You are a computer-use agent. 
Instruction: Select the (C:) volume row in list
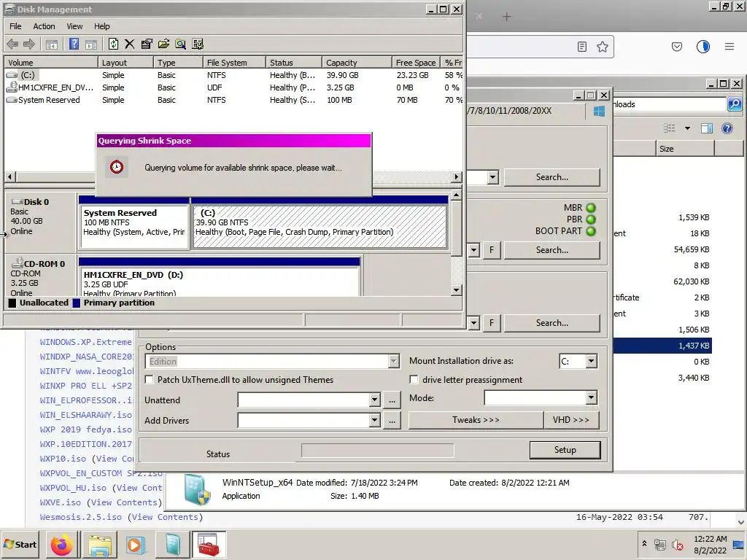pyautogui.click(x=233, y=75)
